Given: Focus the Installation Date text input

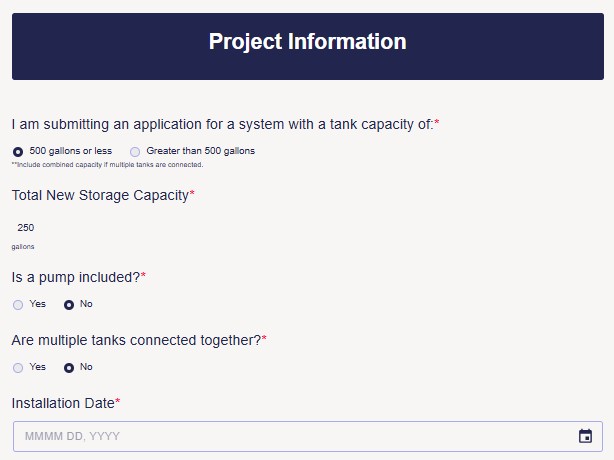Looking at the screenshot, I should pos(290,436).
